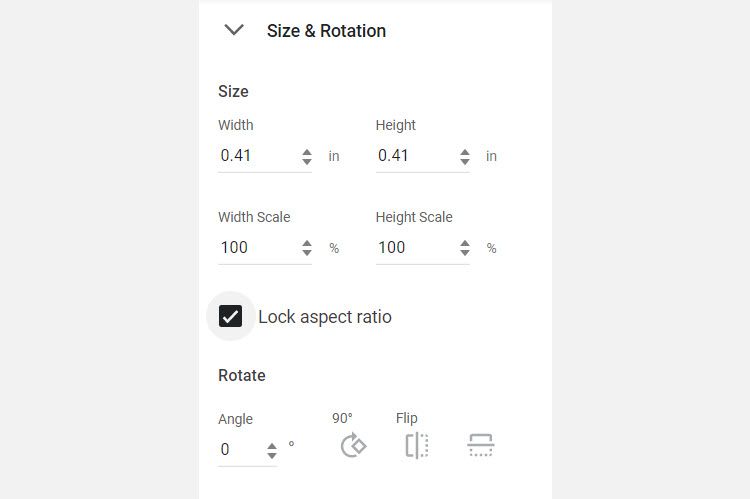Decrease Height Scale with down arrow
The width and height of the screenshot is (750, 499).
click(x=464, y=253)
